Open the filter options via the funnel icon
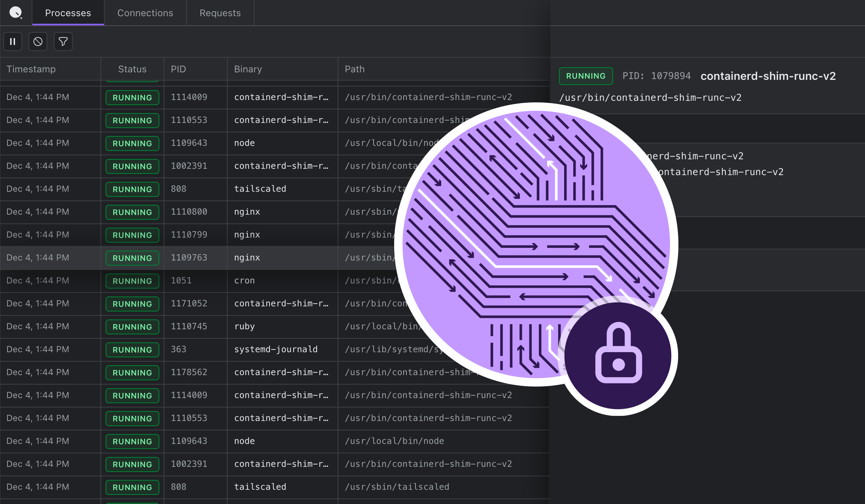This screenshot has height=504, width=865. coord(63,41)
